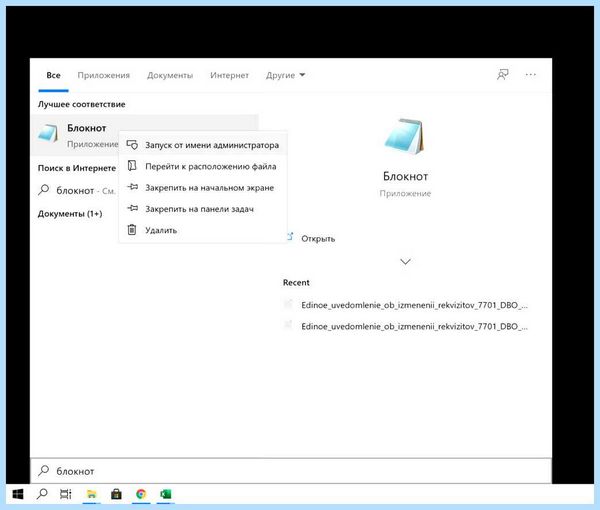Viewport: 600px width, 510px height.
Task: Click the taskbar search magnifier icon
Action: [42, 494]
